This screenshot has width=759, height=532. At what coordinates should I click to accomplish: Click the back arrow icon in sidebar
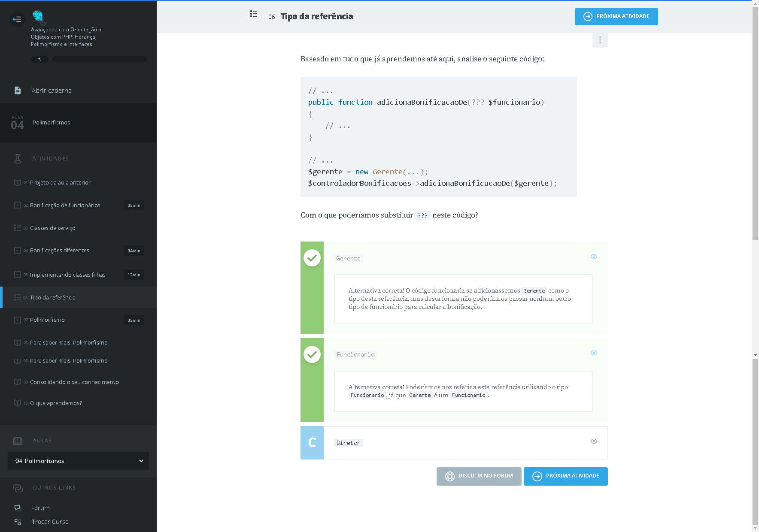pyautogui.click(x=17, y=19)
